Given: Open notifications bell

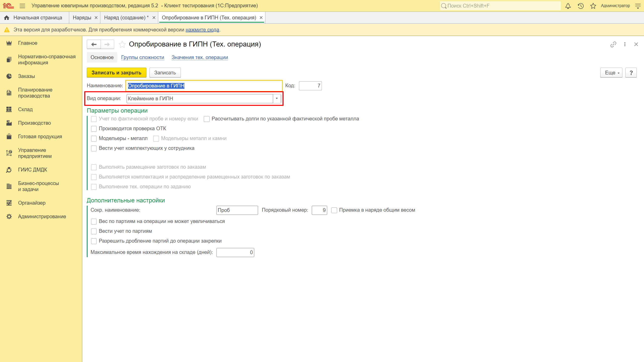Looking at the screenshot, I should click(568, 6).
